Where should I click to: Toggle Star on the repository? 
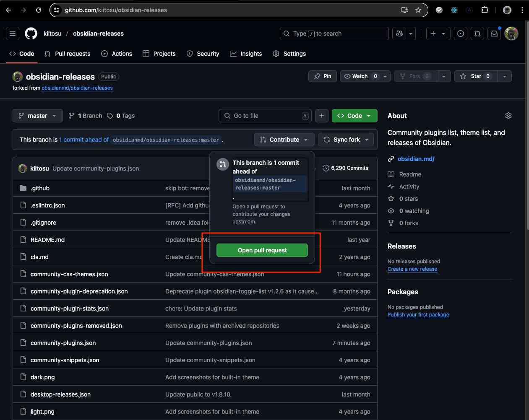(x=476, y=76)
